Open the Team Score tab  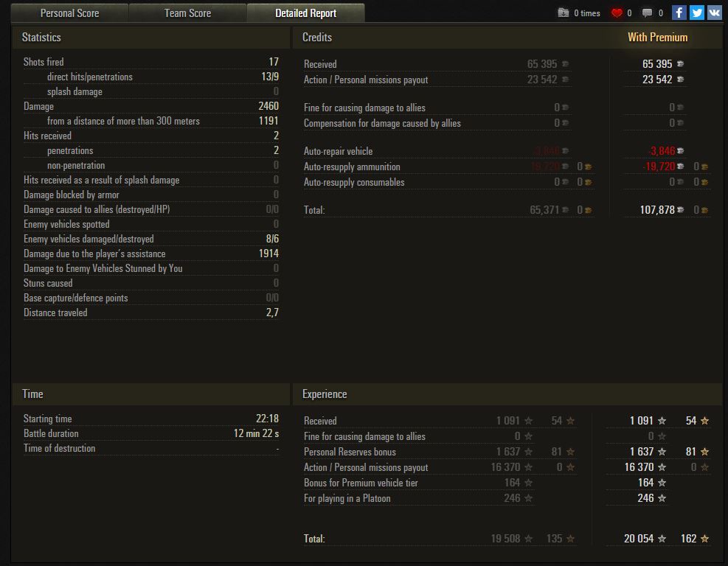click(x=187, y=13)
